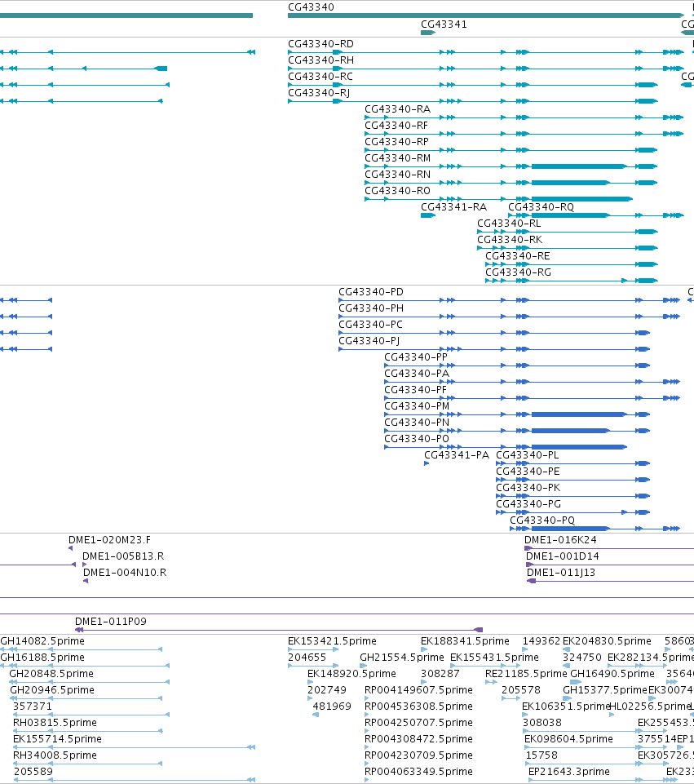This screenshot has height=784, width=694.
Task: Open EST RP004149607.5prime
Action: (x=418, y=690)
